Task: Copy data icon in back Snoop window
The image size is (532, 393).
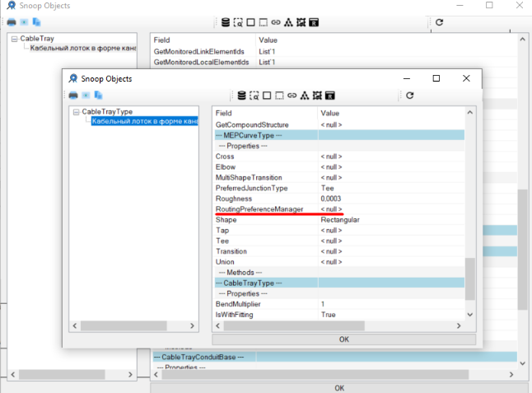Action: pyautogui.click(x=36, y=22)
